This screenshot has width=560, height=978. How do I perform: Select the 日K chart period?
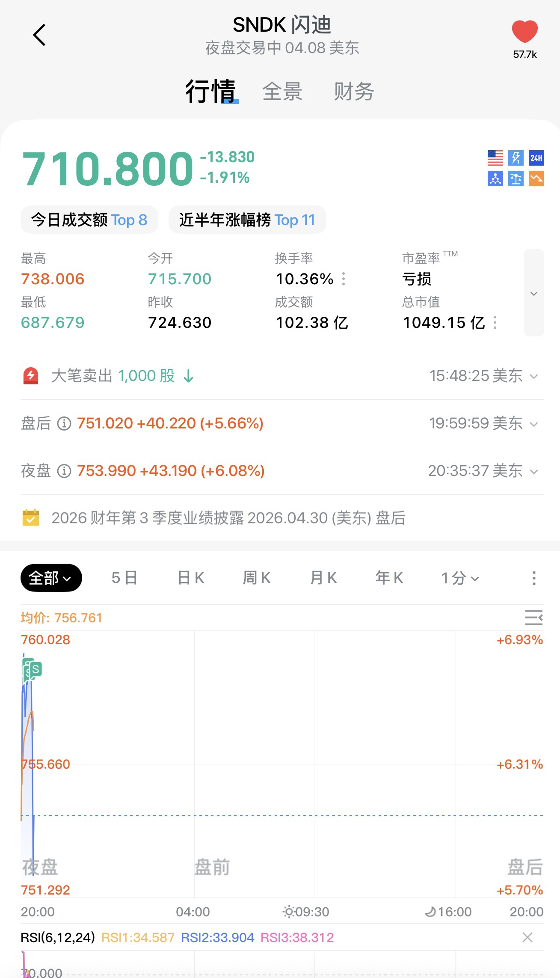click(x=191, y=578)
